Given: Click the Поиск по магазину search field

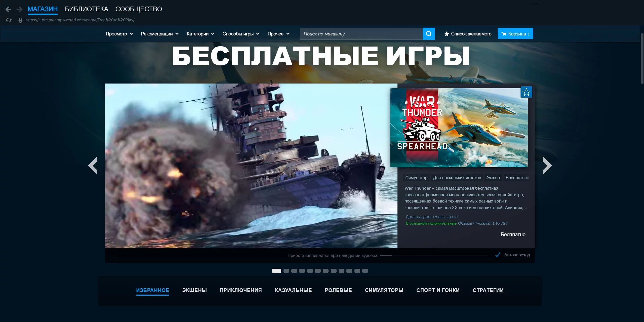Looking at the screenshot, I should point(361,34).
